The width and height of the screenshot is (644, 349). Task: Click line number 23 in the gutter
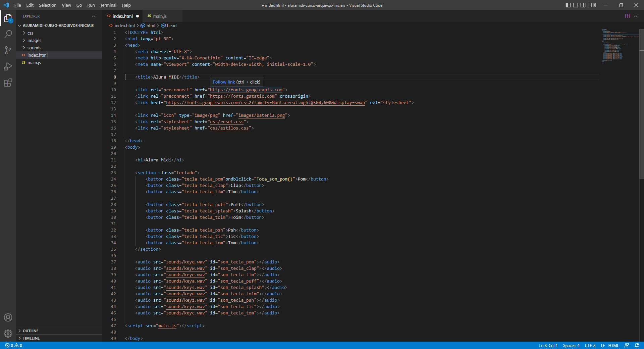[x=113, y=172]
